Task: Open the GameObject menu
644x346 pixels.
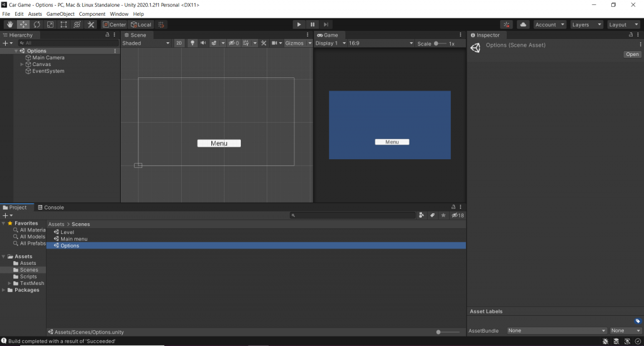Action: coord(60,14)
